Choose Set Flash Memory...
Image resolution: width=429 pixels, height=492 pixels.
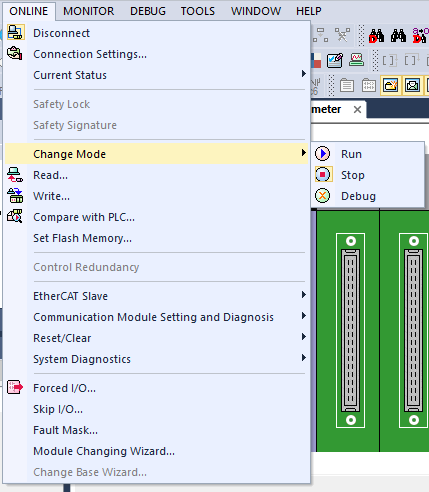pyautogui.click(x=157, y=238)
